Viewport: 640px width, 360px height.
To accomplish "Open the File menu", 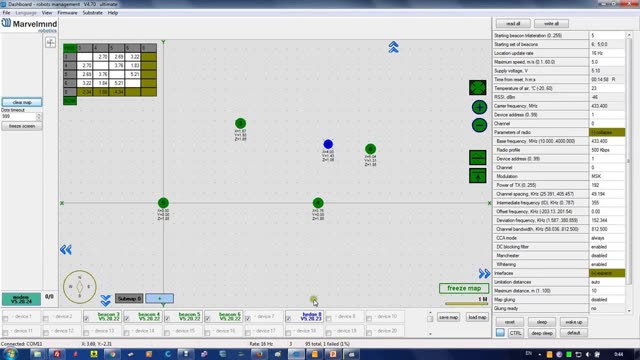I will 7,13.
